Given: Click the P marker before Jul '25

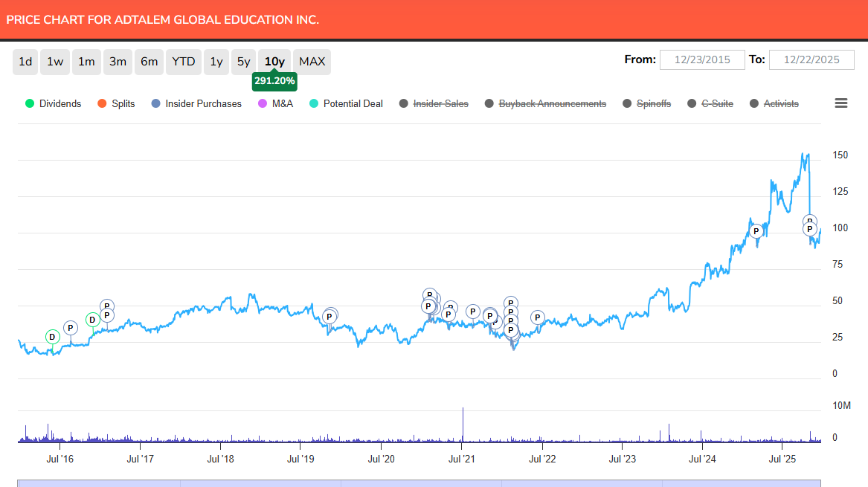Looking at the screenshot, I should (x=756, y=231).
